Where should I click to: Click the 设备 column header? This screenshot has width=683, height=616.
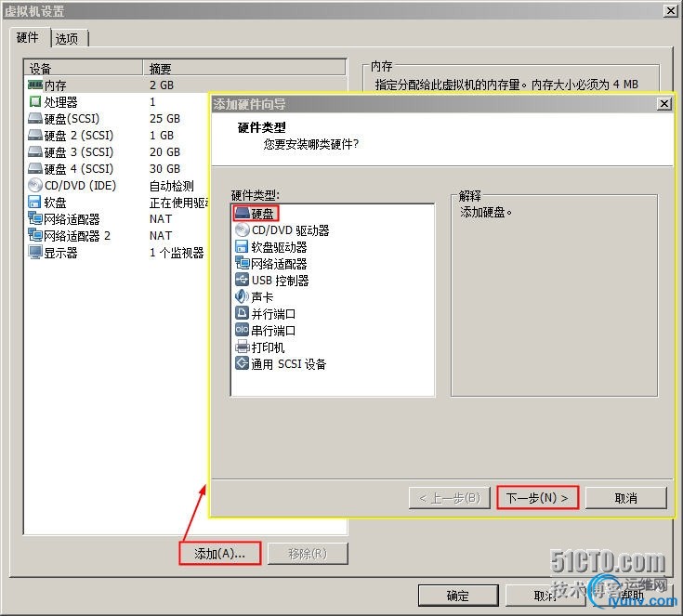click(84, 69)
